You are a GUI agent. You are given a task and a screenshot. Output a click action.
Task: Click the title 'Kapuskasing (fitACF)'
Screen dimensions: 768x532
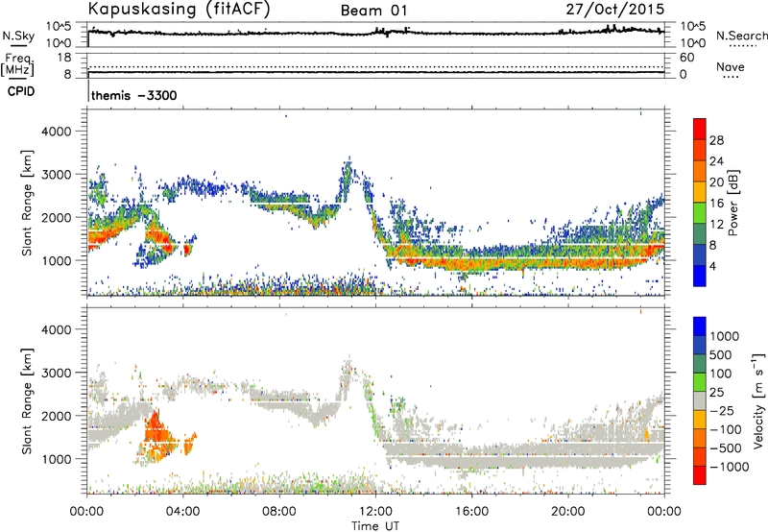179,9
